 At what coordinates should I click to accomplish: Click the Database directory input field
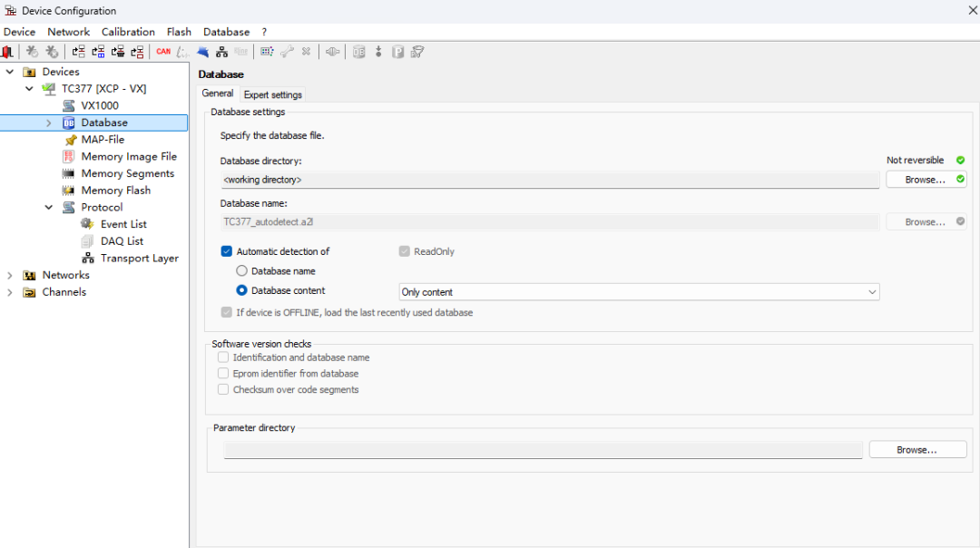click(549, 180)
